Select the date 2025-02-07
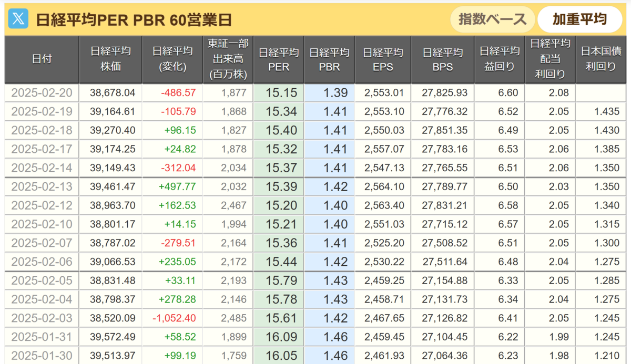631x364 pixels. pos(42,243)
